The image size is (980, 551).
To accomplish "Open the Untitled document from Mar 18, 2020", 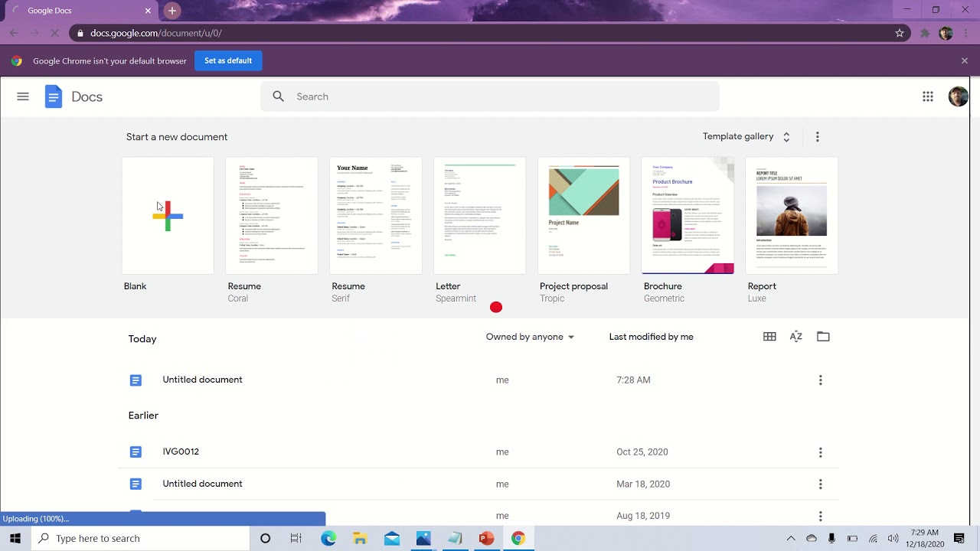I will point(479,484).
